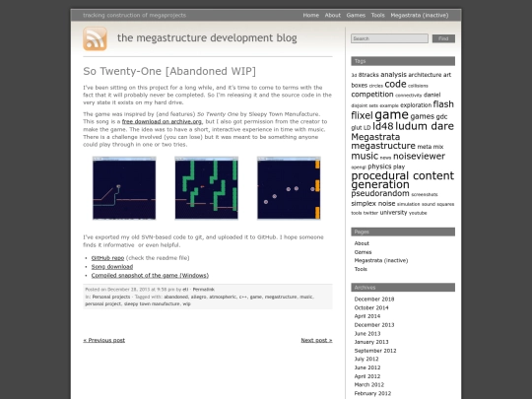Open the Song download link
Image resolution: width=532 pixels, height=399 pixels.
tap(112, 267)
